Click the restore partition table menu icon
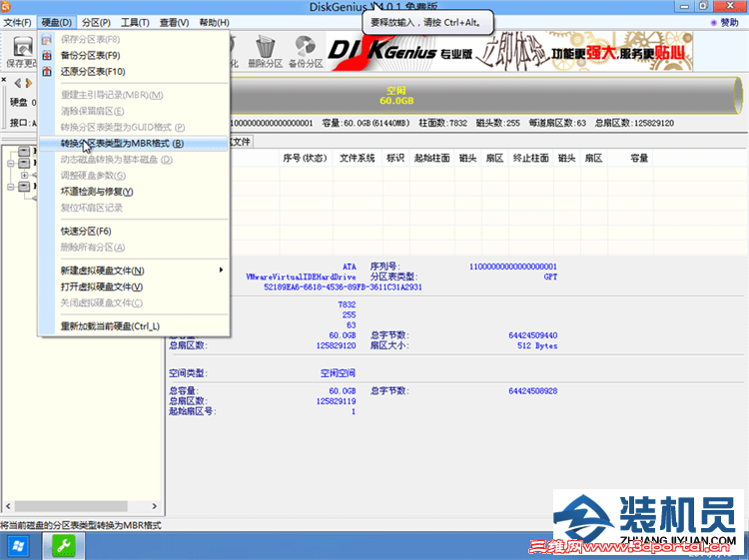749x560 pixels. coord(47,72)
